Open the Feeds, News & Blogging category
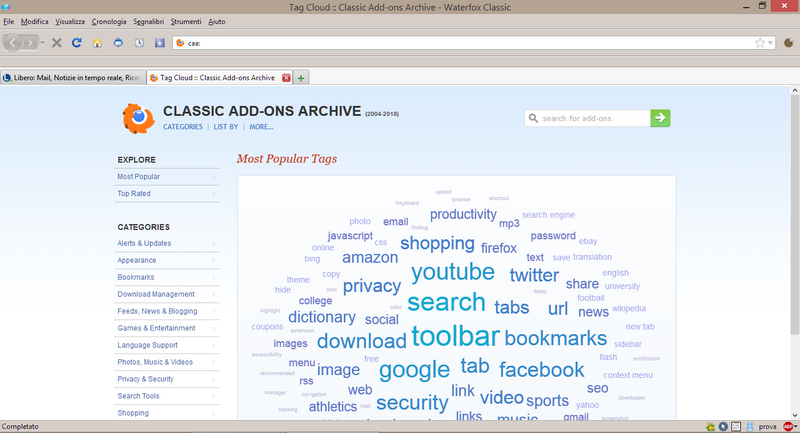 [166, 311]
